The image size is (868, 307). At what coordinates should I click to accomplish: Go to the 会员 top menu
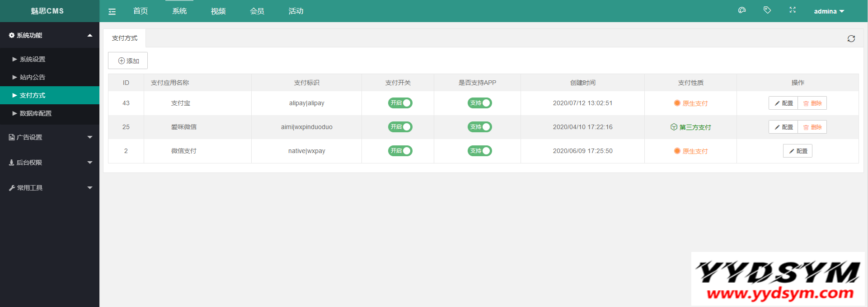(257, 11)
